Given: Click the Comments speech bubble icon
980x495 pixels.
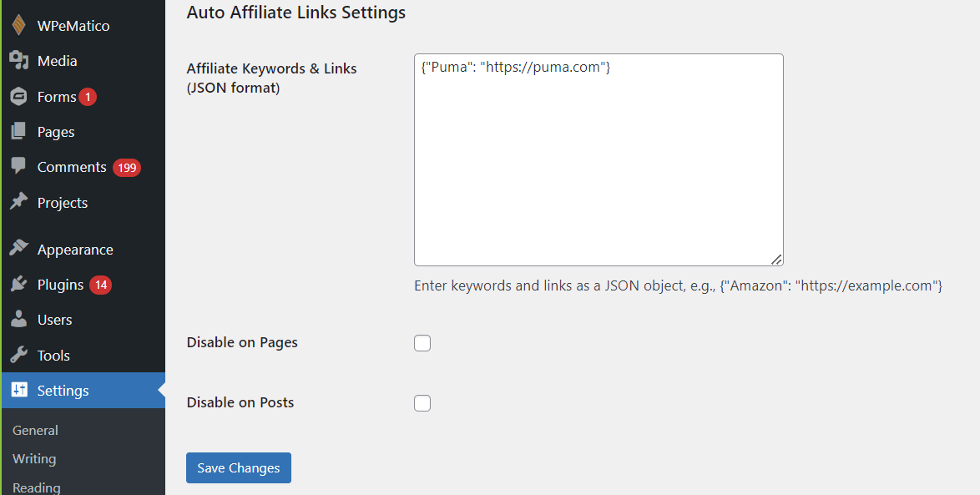Looking at the screenshot, I should pyautogui.click(x=18, y=167).
